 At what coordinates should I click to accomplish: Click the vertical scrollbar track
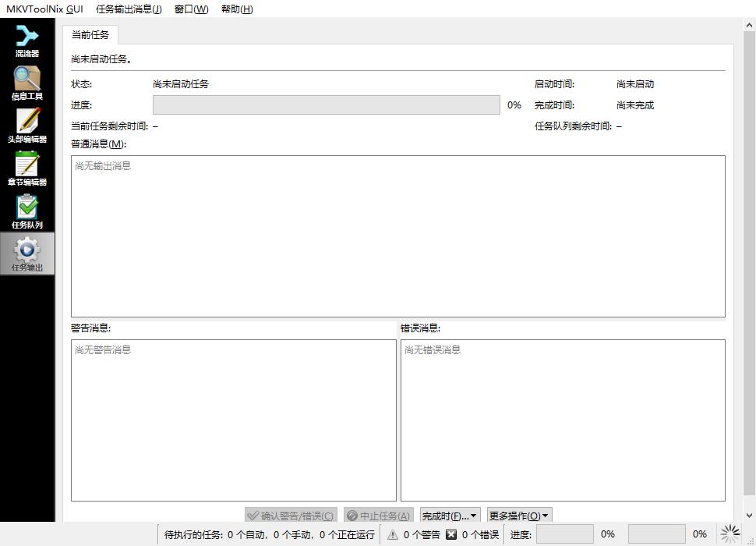pyautogui.click(x=749, y=263)
